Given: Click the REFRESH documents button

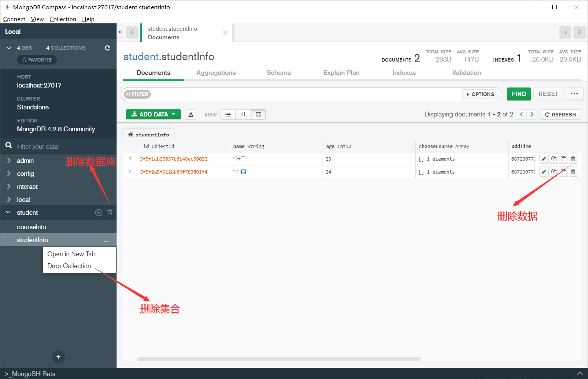Looking at the screenshot, I should click(x=560, y=115).
